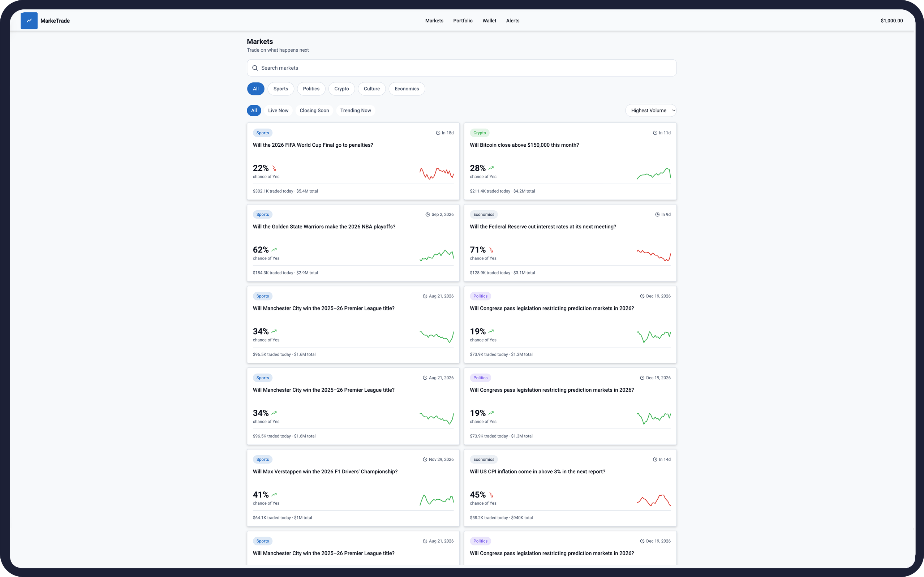Click the clock icon beside "In 14d"

click(655, 460)
